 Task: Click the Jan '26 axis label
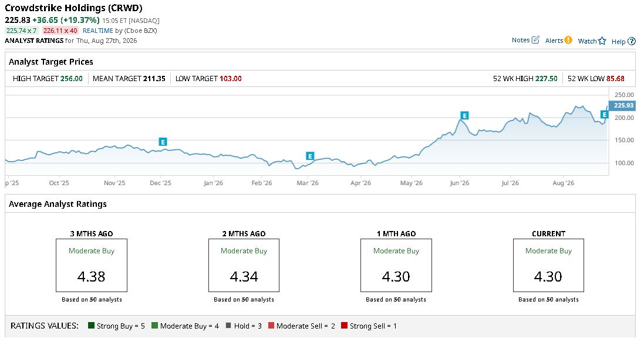tap(214, 183)
